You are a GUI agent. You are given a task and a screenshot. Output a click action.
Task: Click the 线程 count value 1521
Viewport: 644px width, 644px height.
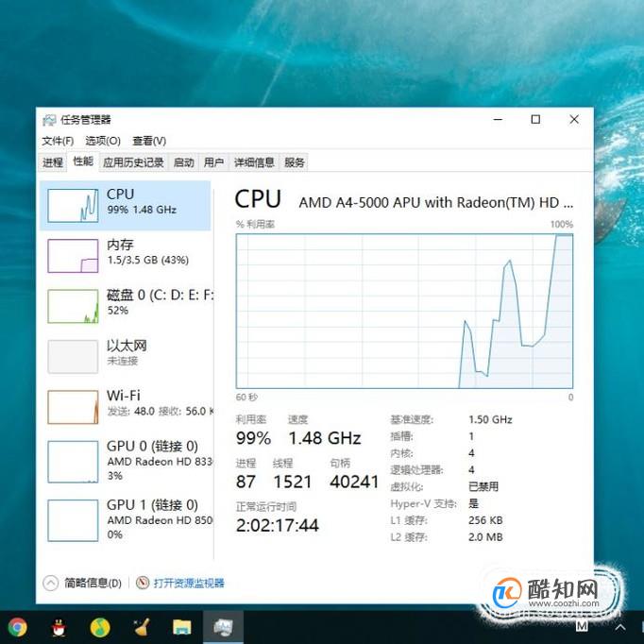[293, 482]
